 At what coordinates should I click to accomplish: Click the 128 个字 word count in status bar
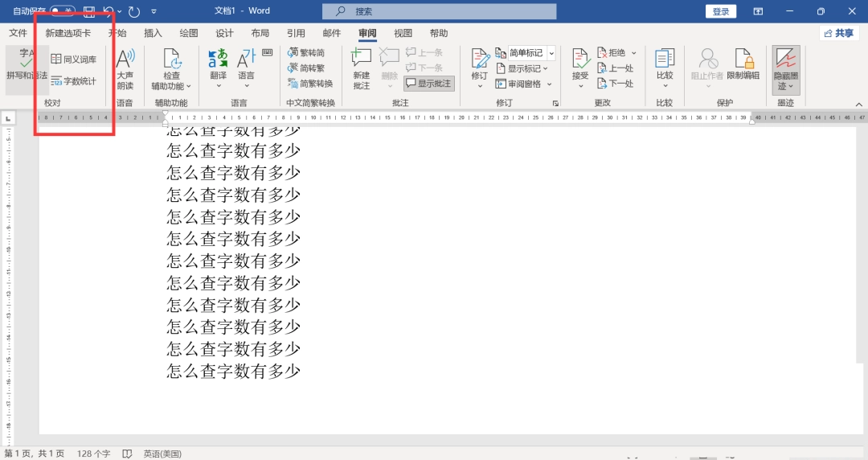coord(93,454)
